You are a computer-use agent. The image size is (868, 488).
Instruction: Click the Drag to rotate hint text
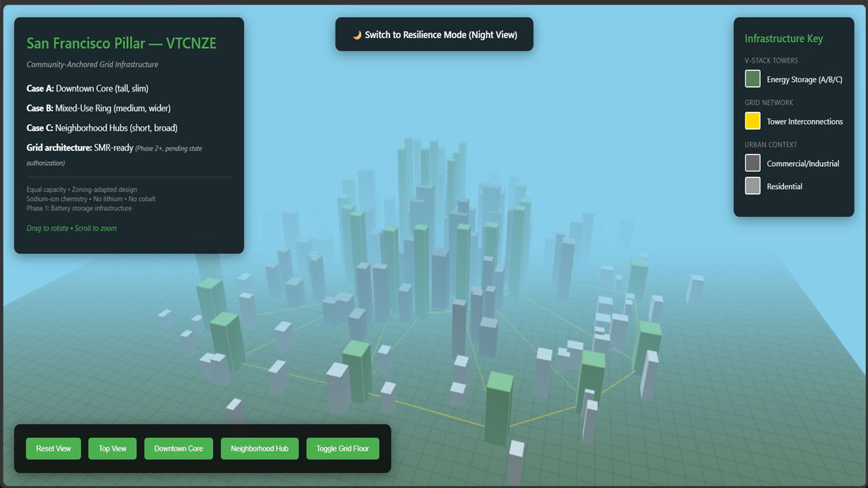click(x=71, y=228)
